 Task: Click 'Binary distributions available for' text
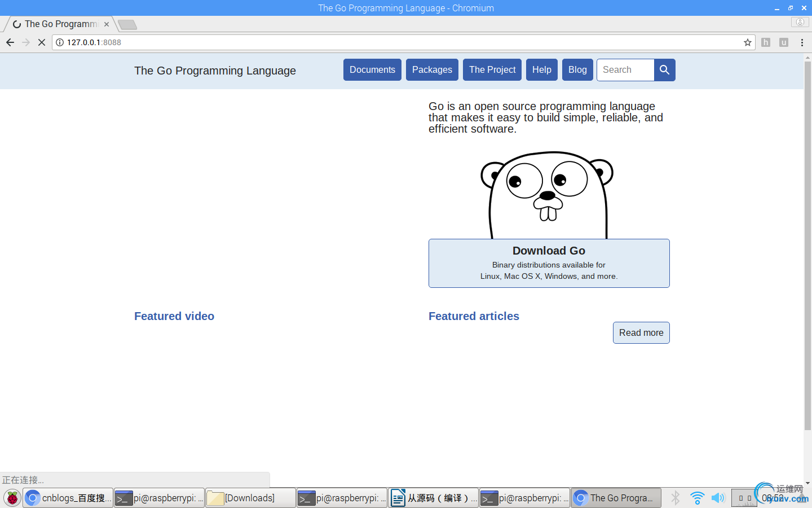click(549, 265)
